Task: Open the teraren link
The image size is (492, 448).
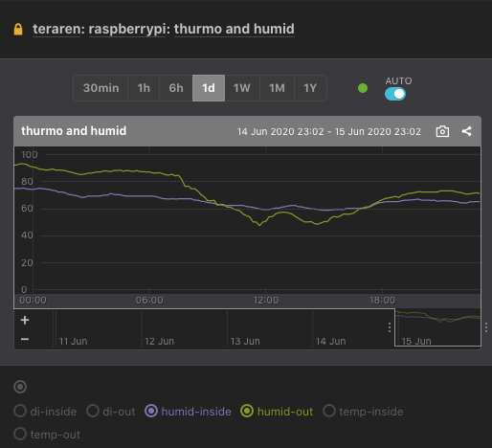Action: (56, 29)
